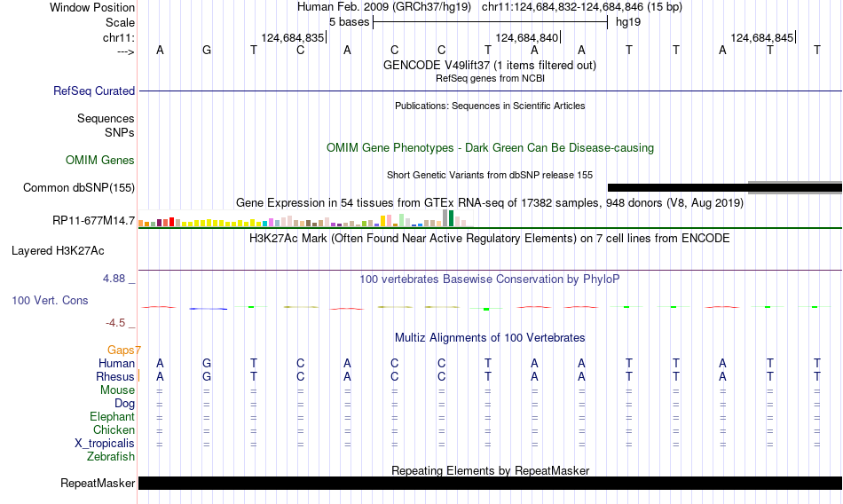Click the 100 Vert. Cons track label
Viewport: 843px width, 504px height.
(x=50, y=301)
